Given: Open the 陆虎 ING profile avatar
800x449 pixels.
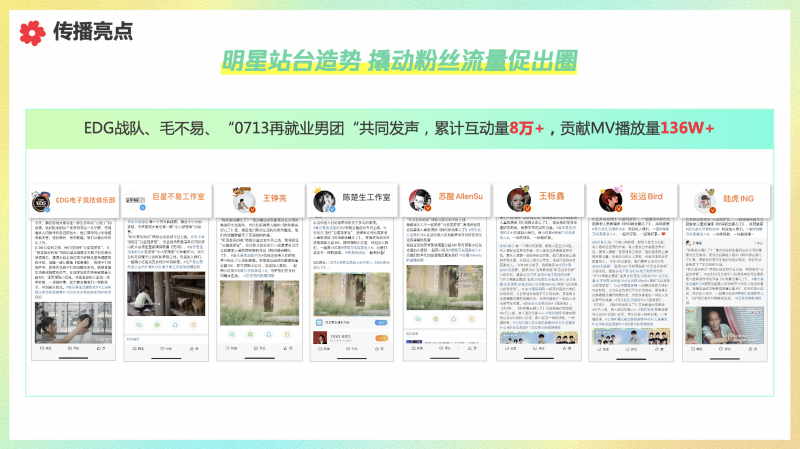Looking at the screenshot, I should click(x=705, y=201).
